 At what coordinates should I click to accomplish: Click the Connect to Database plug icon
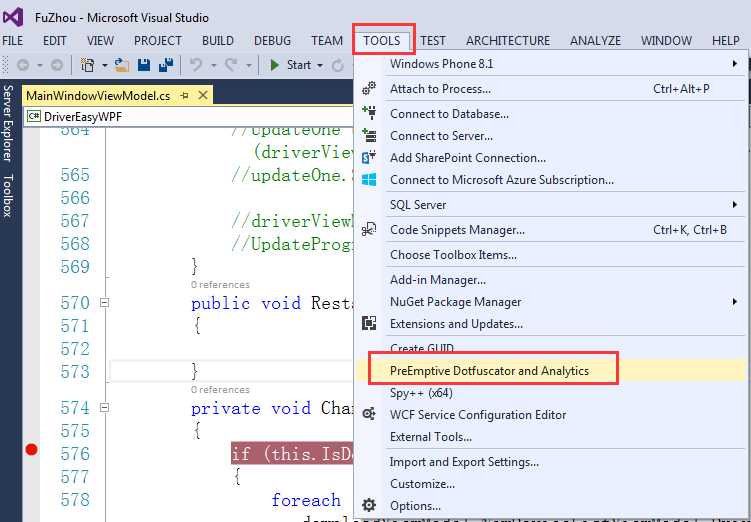(369, 113)
